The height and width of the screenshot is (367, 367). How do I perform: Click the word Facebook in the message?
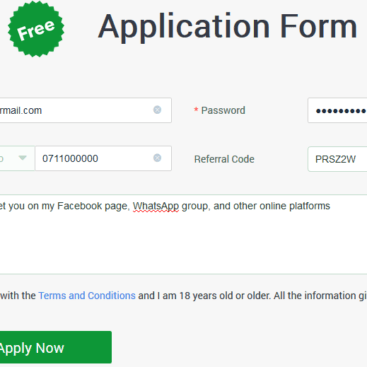point(79,206)
